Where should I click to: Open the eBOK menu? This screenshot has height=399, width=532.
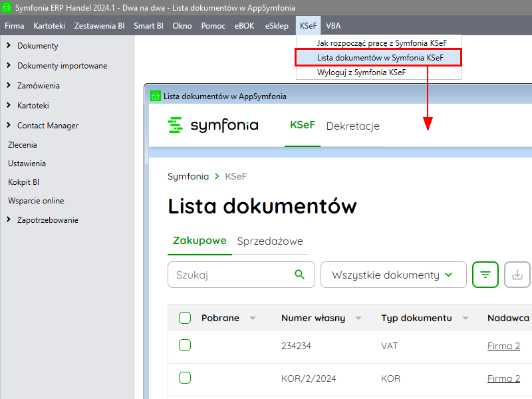click(244, 26)
